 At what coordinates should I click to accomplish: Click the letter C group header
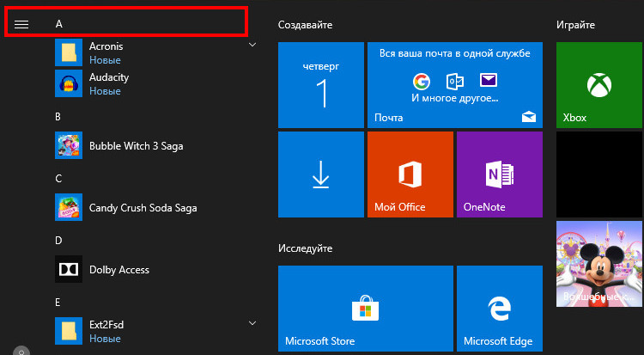(58, 179)
